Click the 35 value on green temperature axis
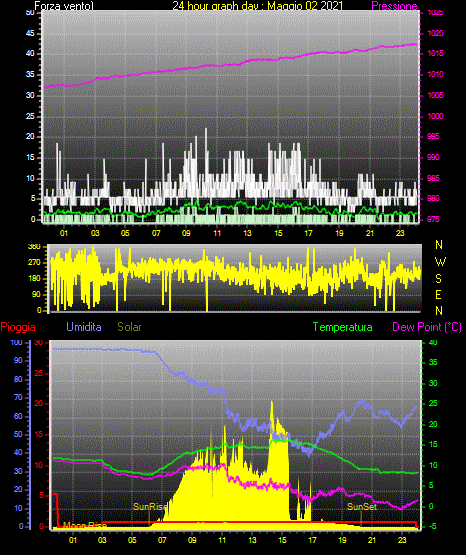This screenshot has height=555, width=466. [x=433, y=362]
